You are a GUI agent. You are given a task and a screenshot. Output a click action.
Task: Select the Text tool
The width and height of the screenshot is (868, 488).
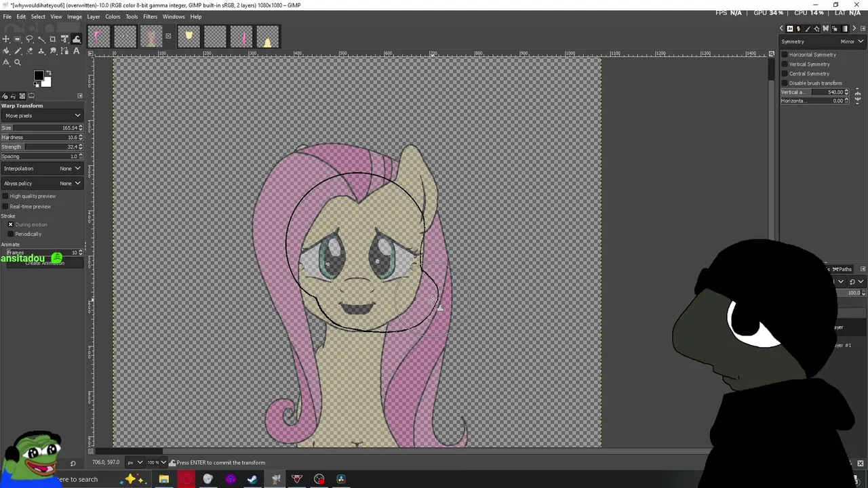[x=76, y=51]
